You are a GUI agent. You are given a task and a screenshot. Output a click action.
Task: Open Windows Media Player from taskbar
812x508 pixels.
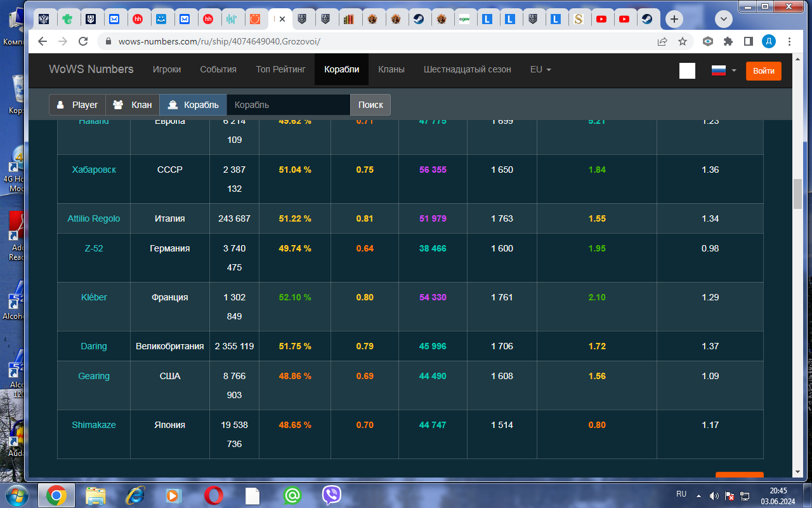click(x=173, y=495)
